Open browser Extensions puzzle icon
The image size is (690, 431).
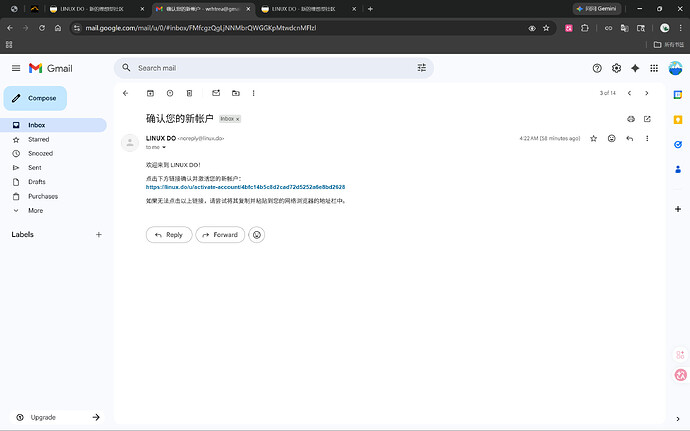[584, 28]
